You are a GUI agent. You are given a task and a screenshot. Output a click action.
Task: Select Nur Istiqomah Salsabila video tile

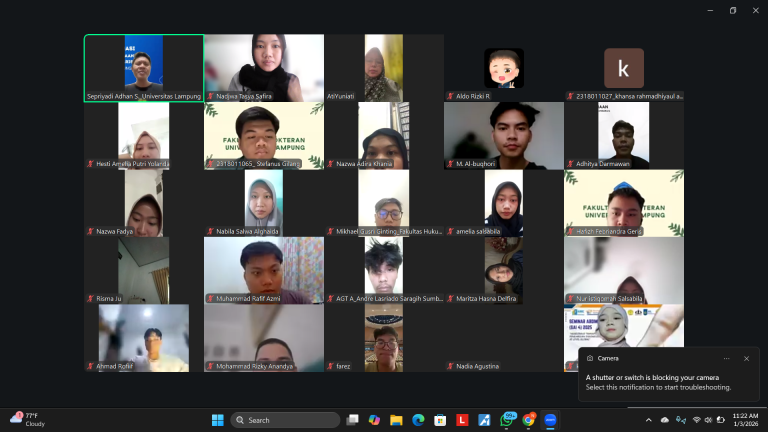click(x=624, y=271)
